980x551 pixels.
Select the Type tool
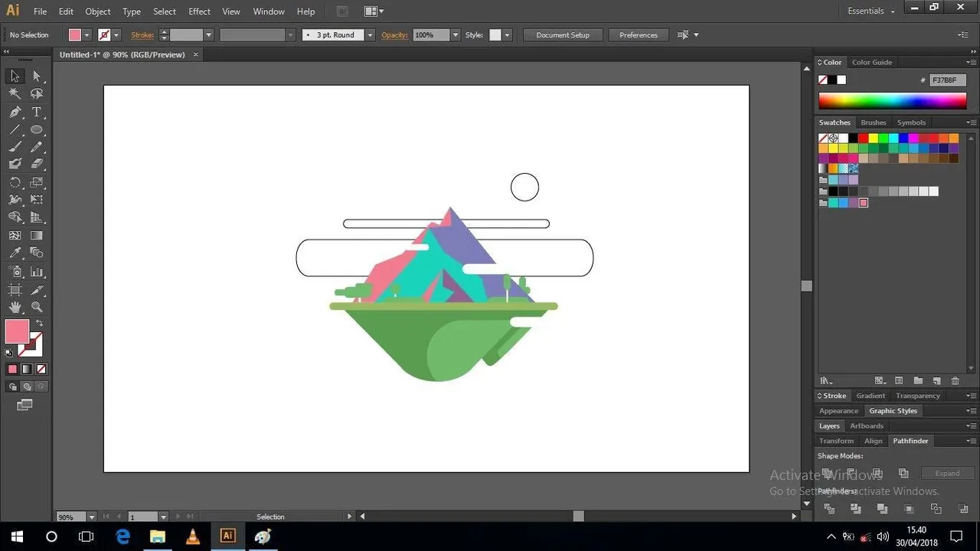click(x=37, y=112)
